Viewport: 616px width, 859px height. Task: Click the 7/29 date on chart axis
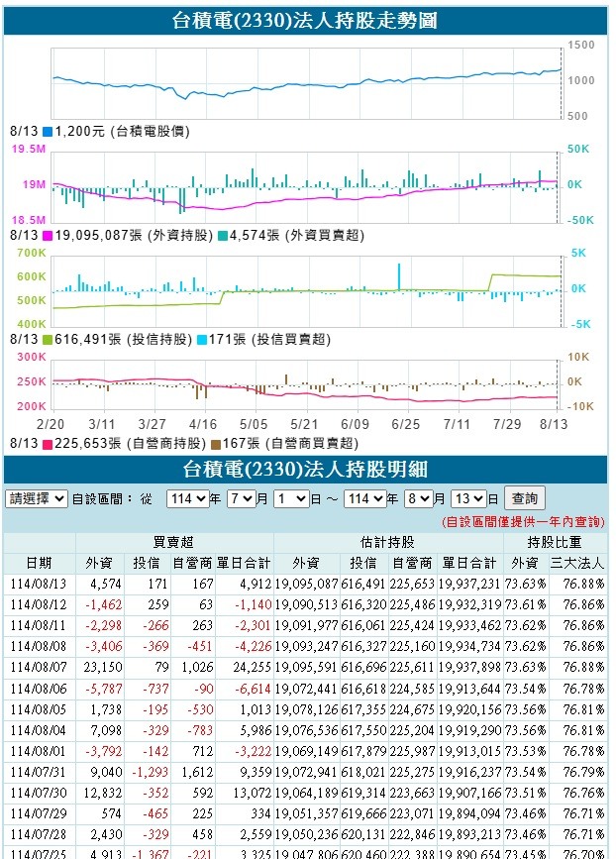(x=507, y=425)
